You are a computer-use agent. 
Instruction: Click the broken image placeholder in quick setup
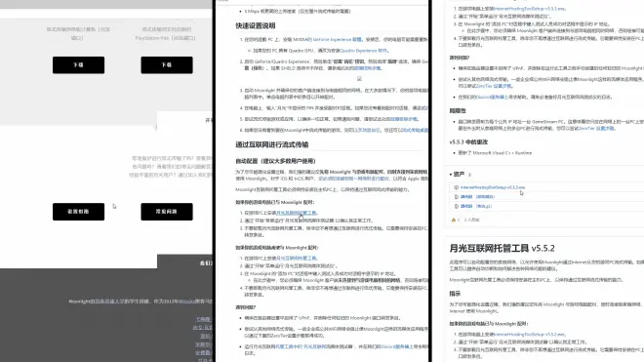pyautogui.click(x=359, y=78)
